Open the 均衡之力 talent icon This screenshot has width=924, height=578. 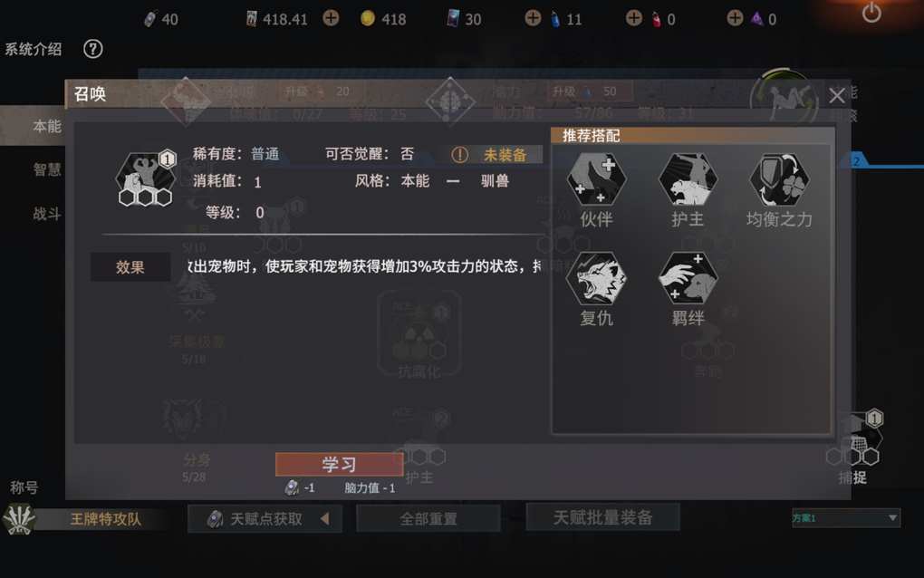click(779, 179)
